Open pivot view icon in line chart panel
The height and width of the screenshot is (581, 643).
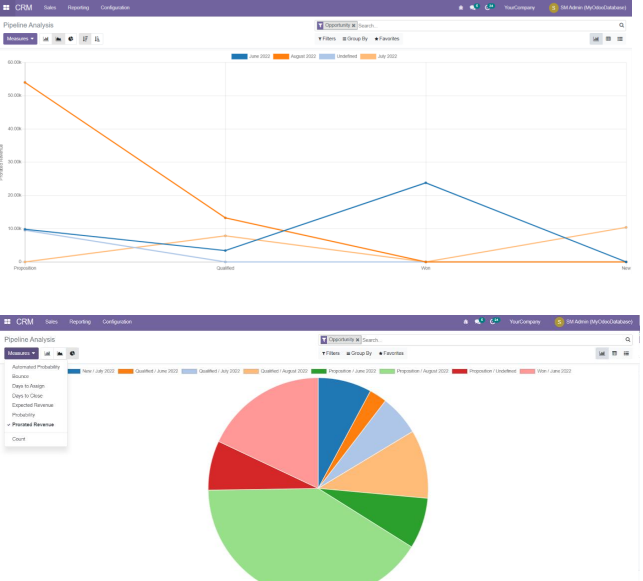[608, 39]
